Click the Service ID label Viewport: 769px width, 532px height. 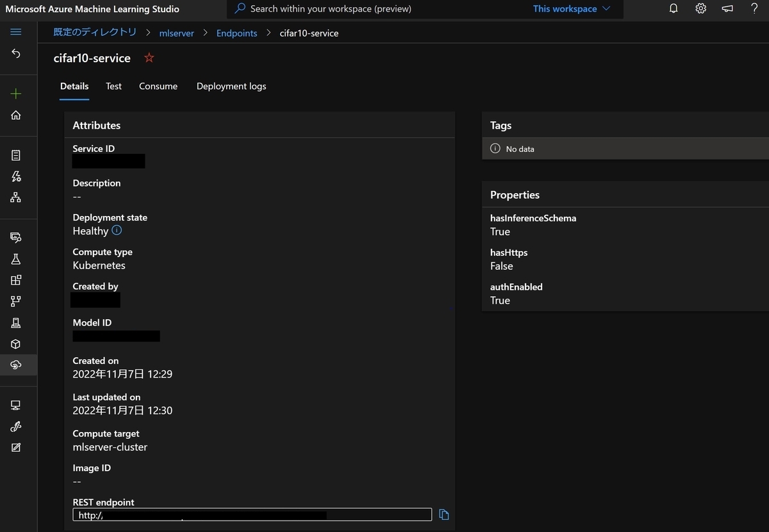(x=94, y=149)
